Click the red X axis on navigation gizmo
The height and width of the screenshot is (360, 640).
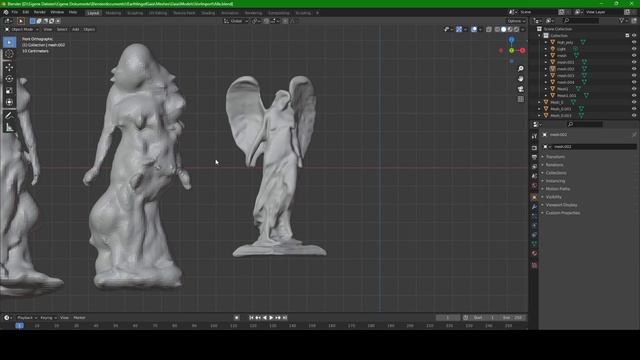(x=522, y=50)
